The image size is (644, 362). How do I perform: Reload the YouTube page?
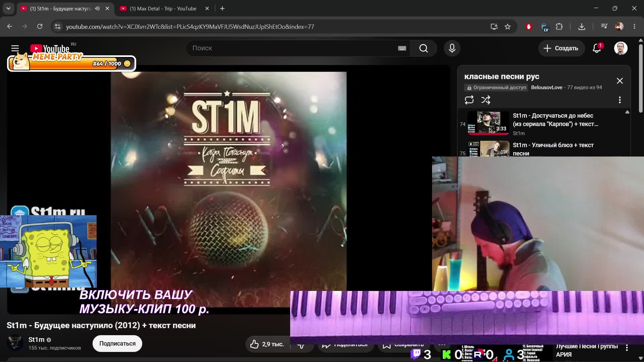coord(40,26)
